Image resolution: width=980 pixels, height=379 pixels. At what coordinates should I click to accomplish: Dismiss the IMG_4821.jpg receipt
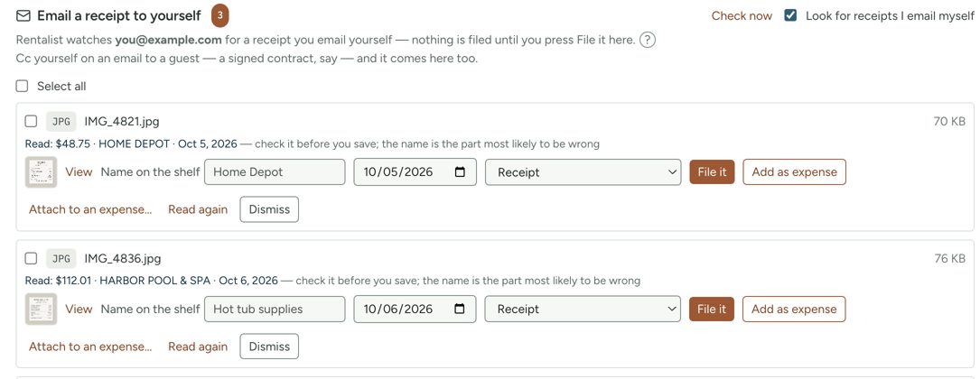click(269, 209)
